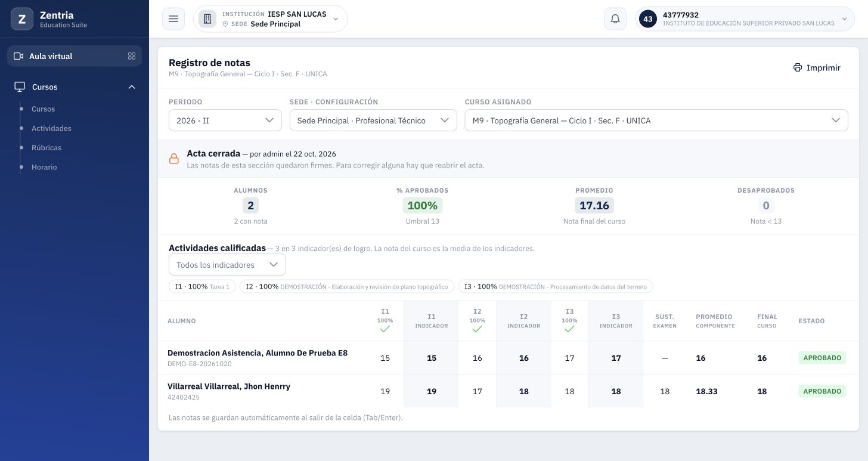Viewport: 868px width, 461px height.
Task: Go to Actividades in the sidebar
Action: pyautogui.click(x=51, y=128)
